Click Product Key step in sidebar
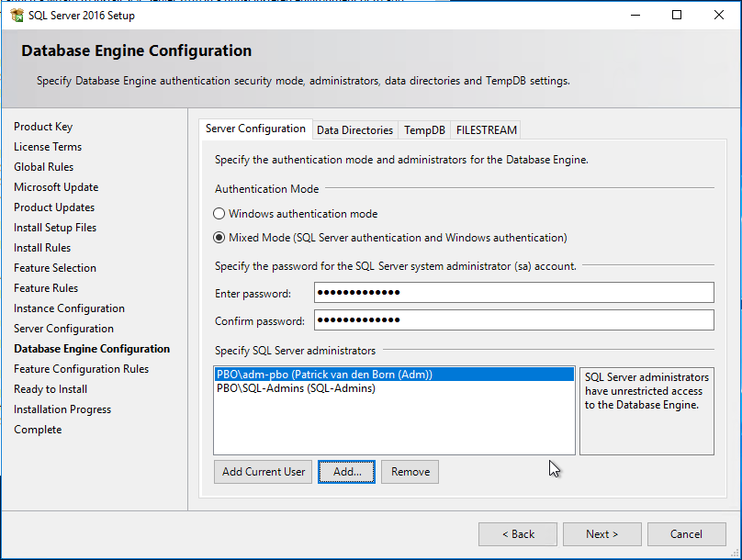The width and height of the screenshot is (742, 560). [43, 127]
